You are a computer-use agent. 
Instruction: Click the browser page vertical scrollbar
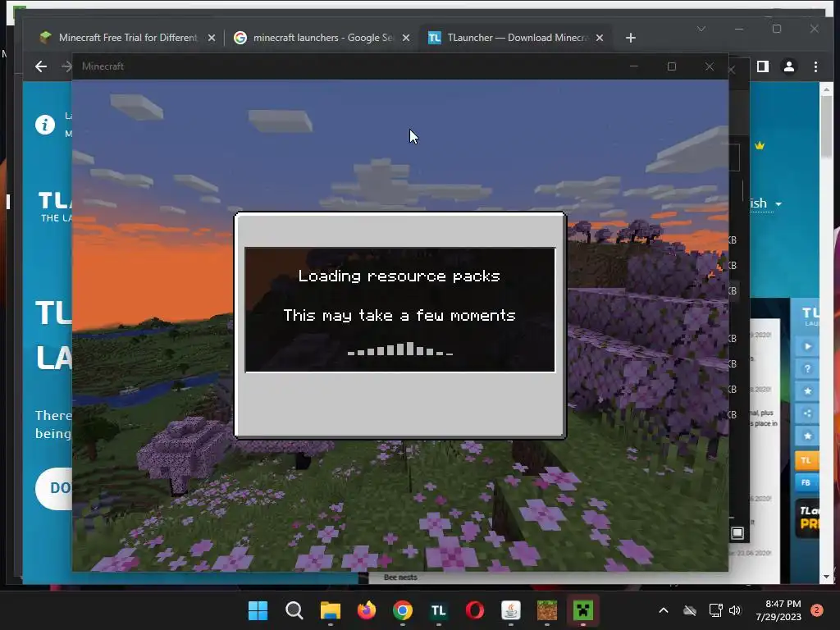click(x=826, y=126)
